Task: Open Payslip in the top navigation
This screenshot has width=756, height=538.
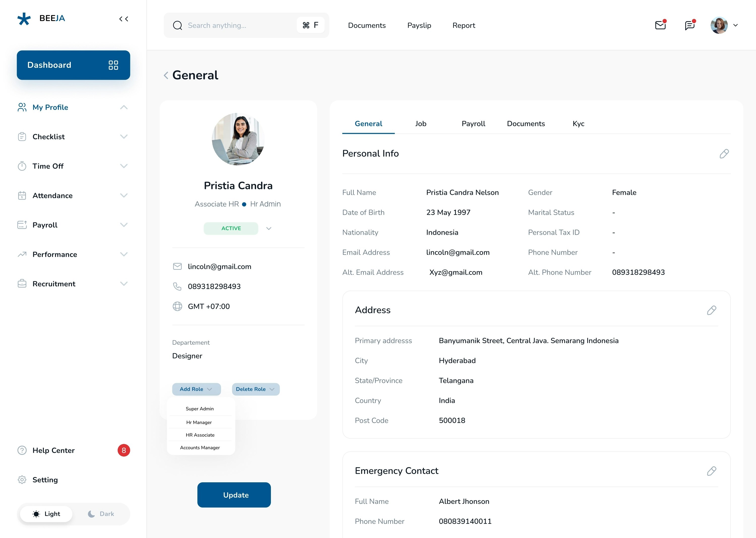Action: point(419,25)
